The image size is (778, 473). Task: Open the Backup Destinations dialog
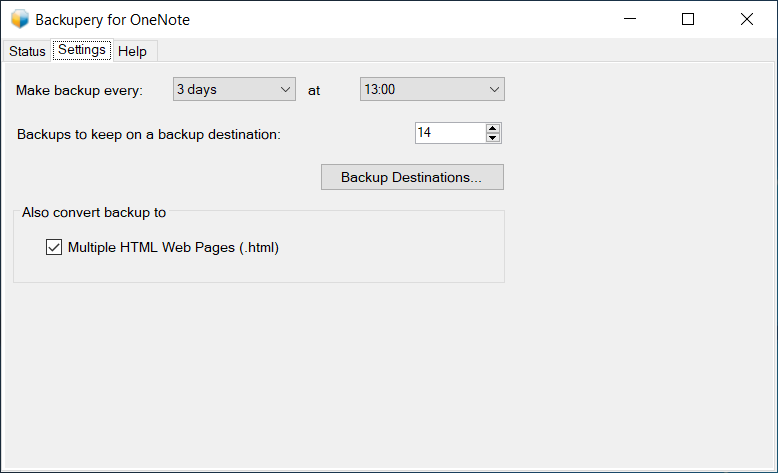pyautogui.click(x=412, y=177)
